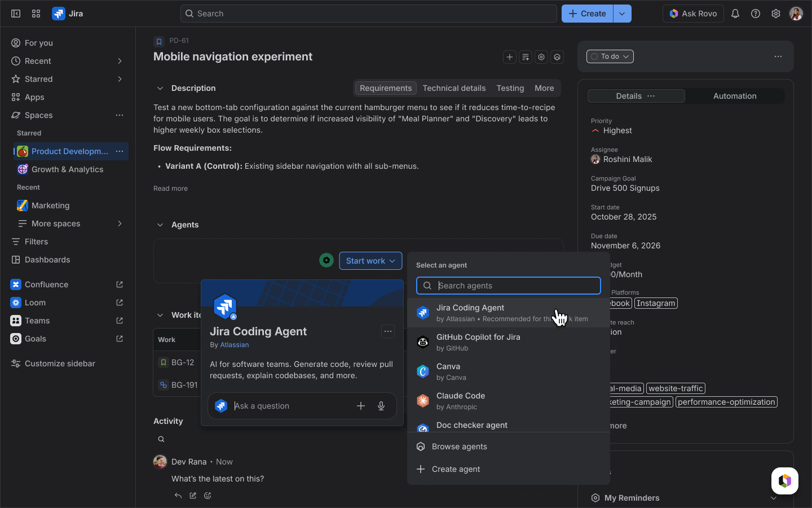Click the Jira logo in top bar
Viewport: 812px width, 508px height.
coord(68,14)
